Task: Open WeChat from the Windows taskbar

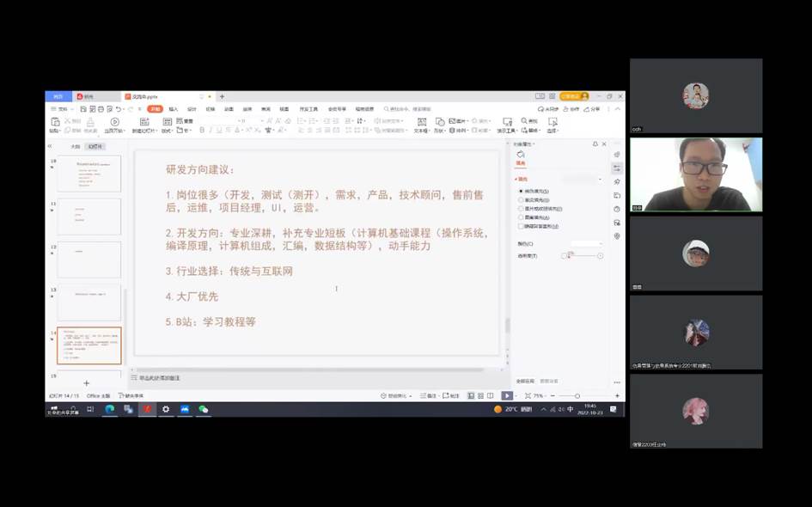Action: 204,410
